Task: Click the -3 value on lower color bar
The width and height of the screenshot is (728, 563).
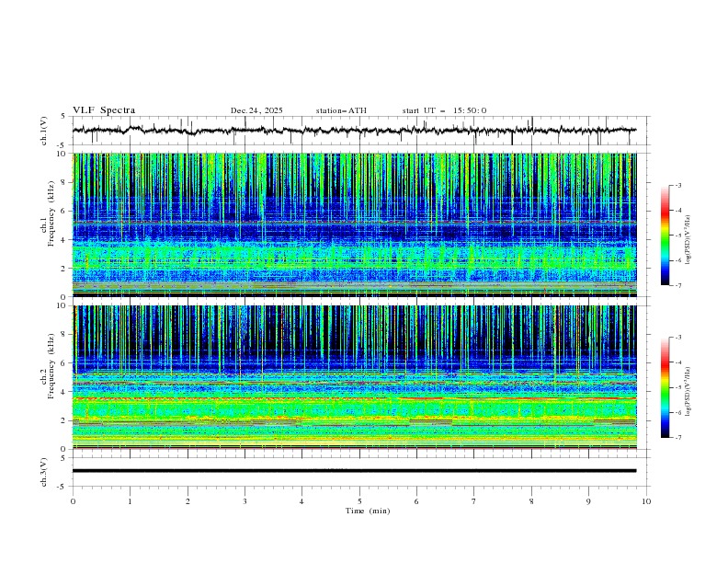Action: click(x=677, y=339)
